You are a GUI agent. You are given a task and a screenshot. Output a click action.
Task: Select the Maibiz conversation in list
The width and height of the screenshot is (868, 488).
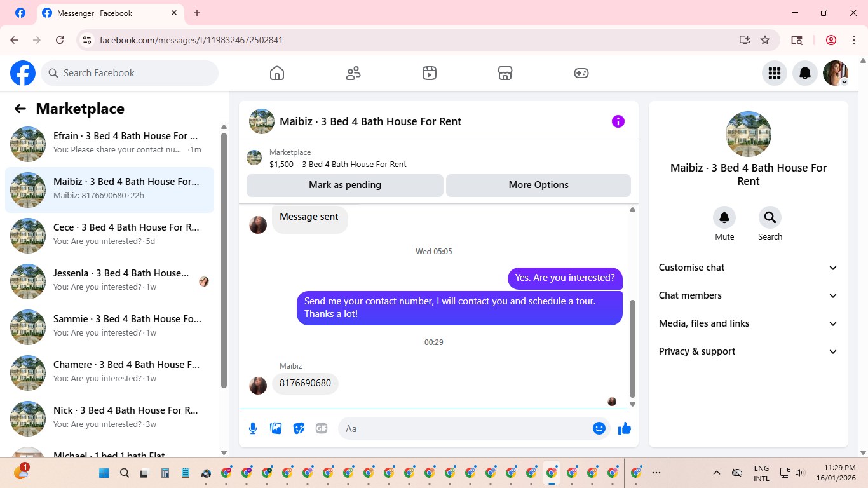tap(109, 190)
